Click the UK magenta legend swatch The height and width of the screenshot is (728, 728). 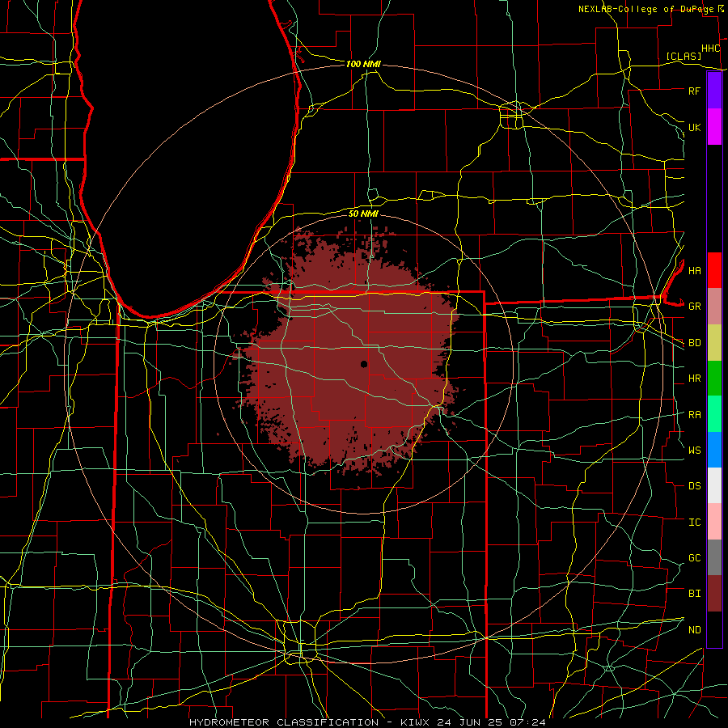click(x=714, y=127)
